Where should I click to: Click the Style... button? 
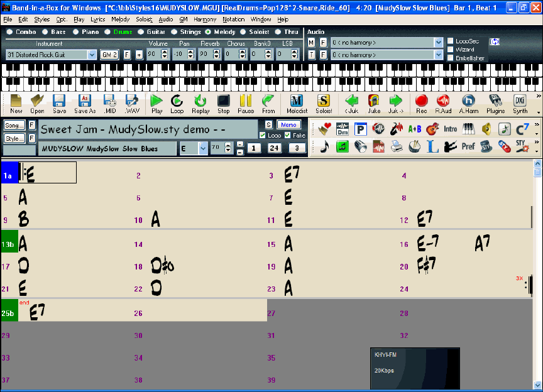coord(14,138)
